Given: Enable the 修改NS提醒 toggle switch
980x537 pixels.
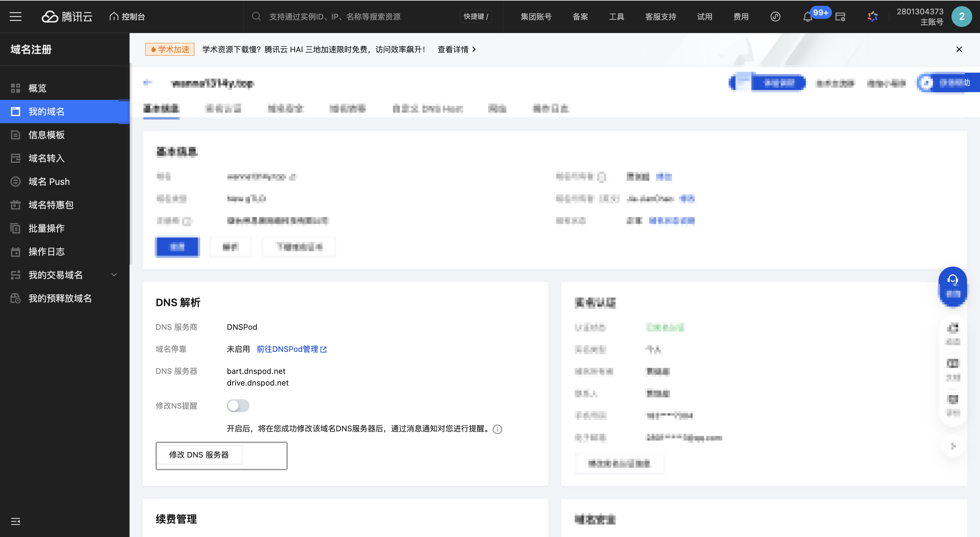Looking at the screenshot, I should click(238, 406).
